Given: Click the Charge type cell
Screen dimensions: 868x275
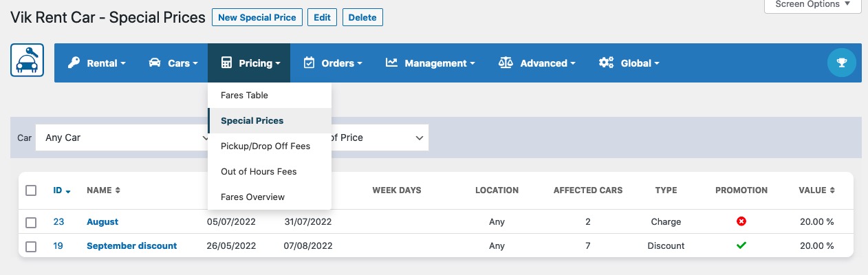Looking at the screenshot, I should 666,222.
